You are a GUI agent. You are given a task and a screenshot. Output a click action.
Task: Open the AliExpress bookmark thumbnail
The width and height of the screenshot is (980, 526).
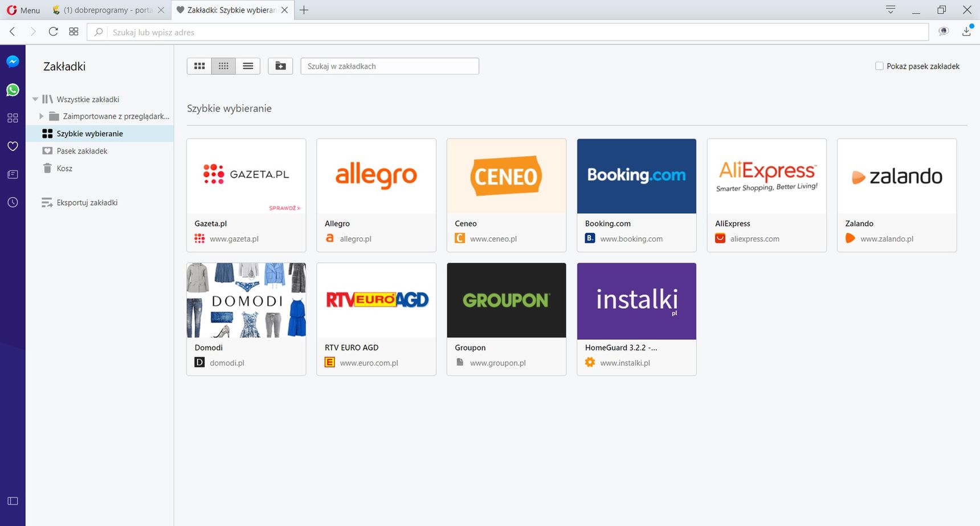[x=767, y=176]
